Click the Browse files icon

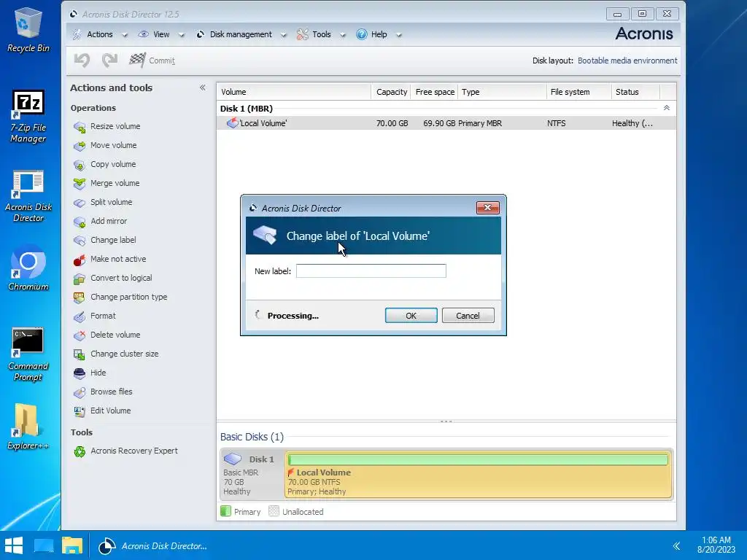79,392
